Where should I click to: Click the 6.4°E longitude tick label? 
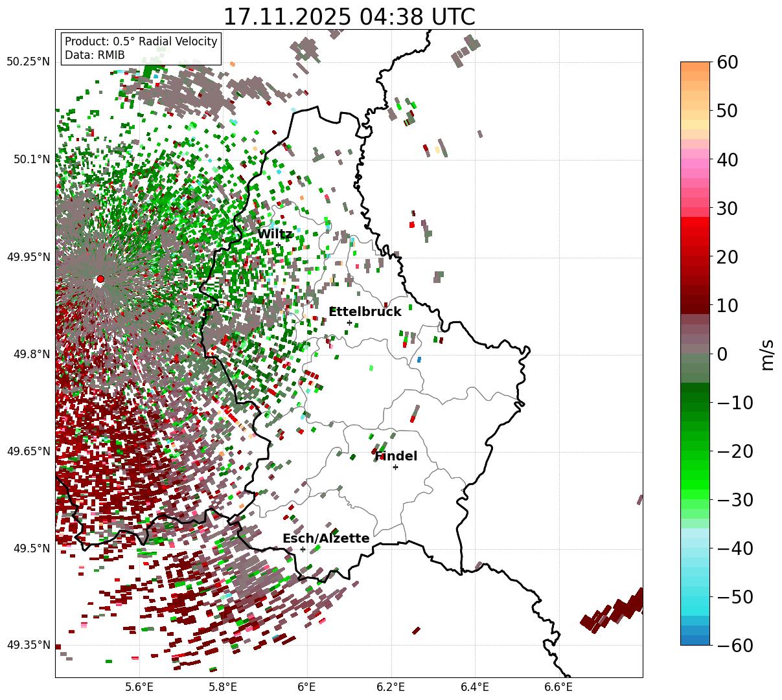(475, 687)
